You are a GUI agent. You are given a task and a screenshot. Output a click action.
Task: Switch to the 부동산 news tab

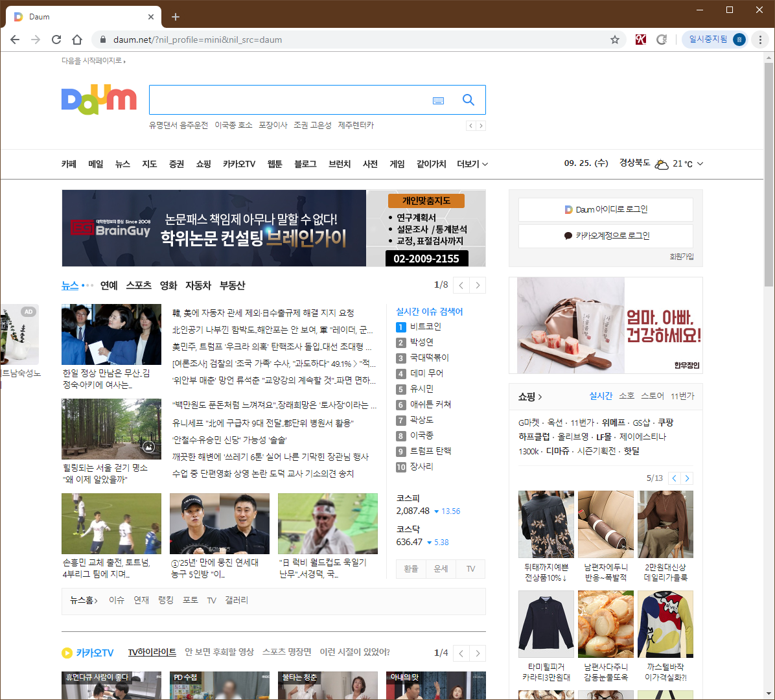coord(232,285)
